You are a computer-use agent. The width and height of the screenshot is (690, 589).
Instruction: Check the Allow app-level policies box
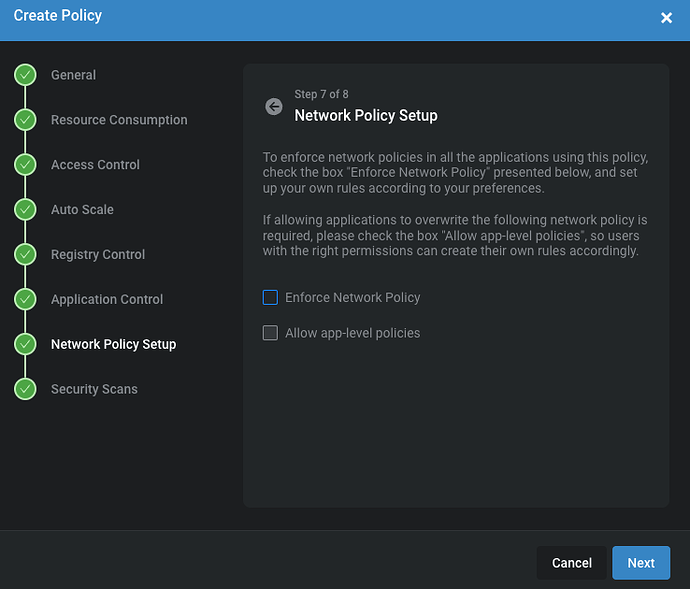[270, 333]
